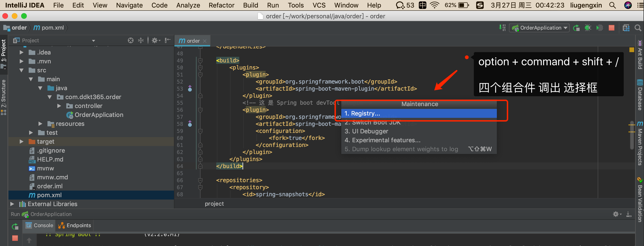Open the VCS menu
This screenshot has width=644, height=246.
coord(319,5)
